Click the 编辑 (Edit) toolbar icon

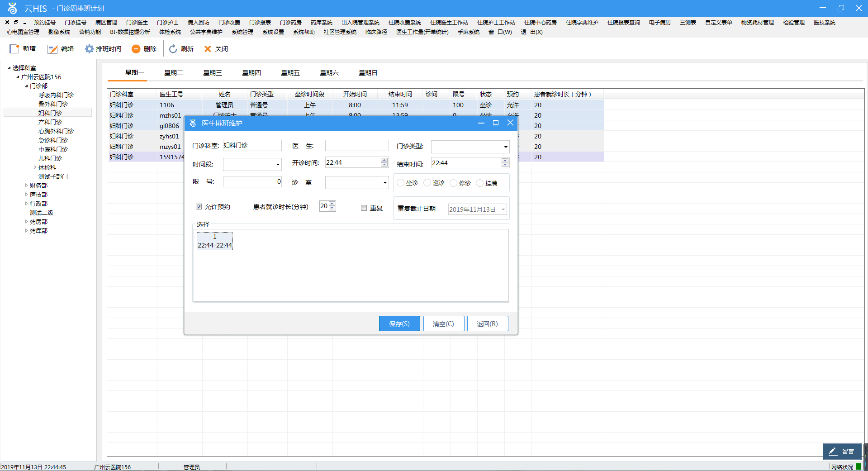click(52, 49)
